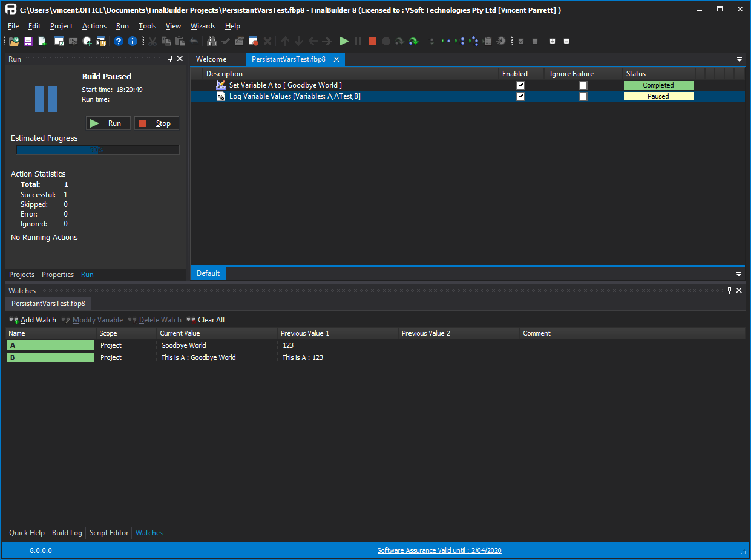Sort watches by the Current Value column header

coord(217,333)
